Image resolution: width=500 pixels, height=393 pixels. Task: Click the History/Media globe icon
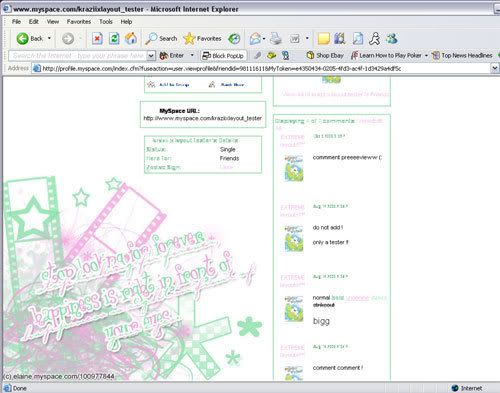pos(234,39)
